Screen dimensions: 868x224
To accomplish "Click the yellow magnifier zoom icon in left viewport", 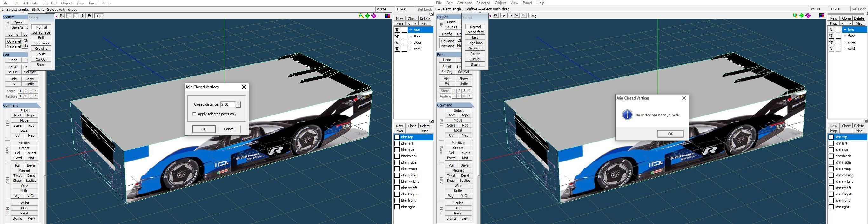I will point(361,16).
